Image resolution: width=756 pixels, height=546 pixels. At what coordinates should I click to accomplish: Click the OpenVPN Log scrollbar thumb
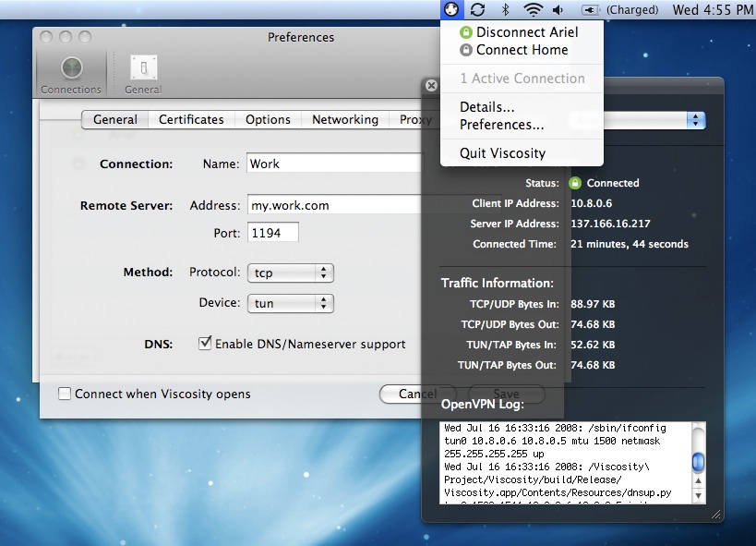tap(698, 462)
